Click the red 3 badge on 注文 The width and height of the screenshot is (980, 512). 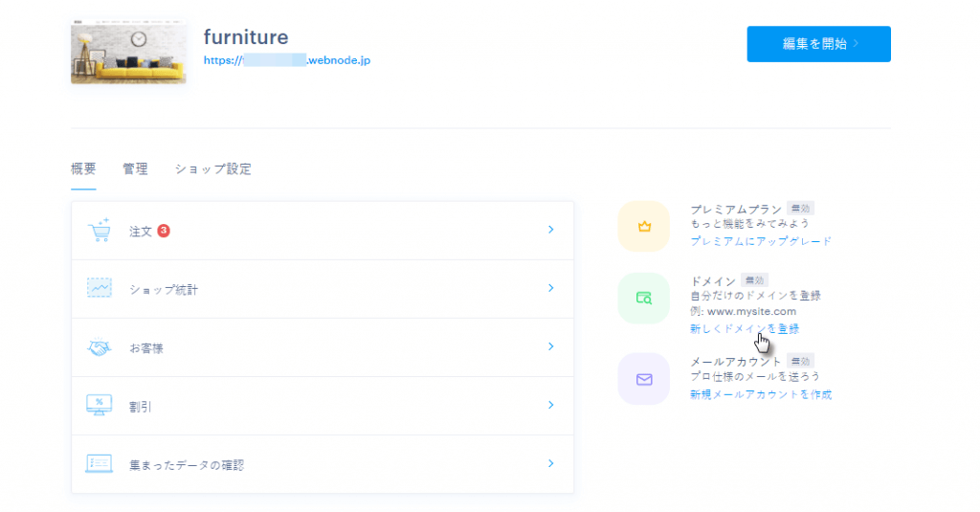coord(164,231)
